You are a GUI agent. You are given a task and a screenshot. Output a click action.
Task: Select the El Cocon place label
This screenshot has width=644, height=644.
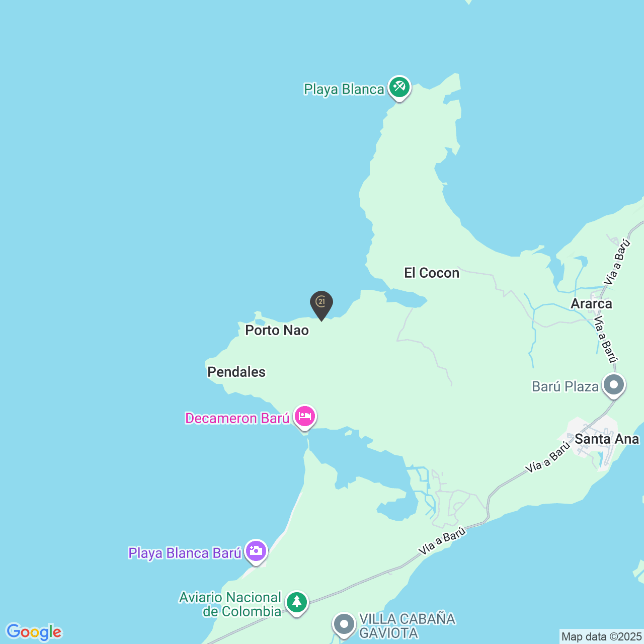[x=432, y=273]
